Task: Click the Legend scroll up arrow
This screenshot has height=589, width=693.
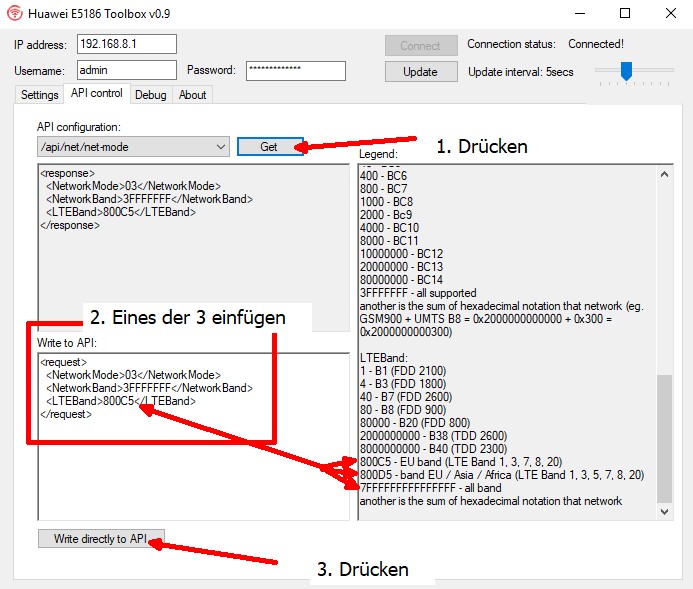Action: 664,175
